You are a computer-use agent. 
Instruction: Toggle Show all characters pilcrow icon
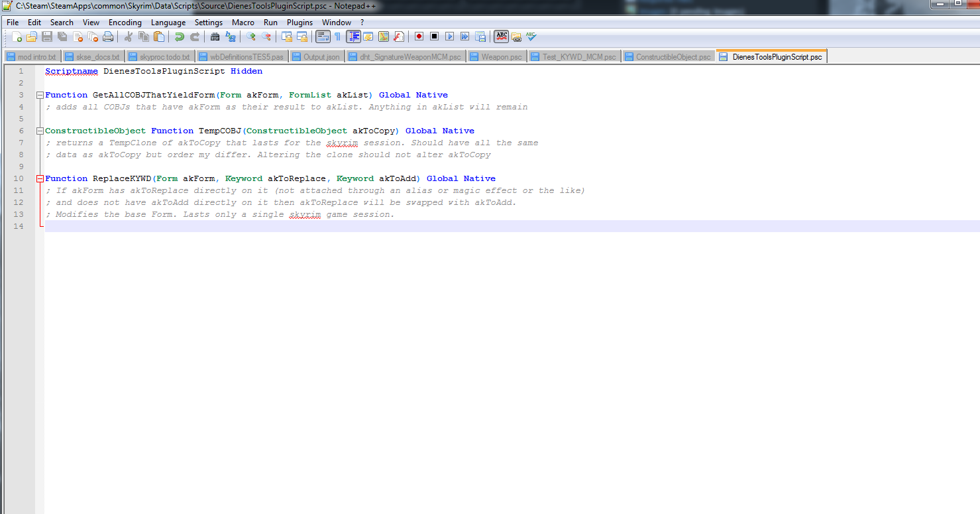tap(337, 36)
